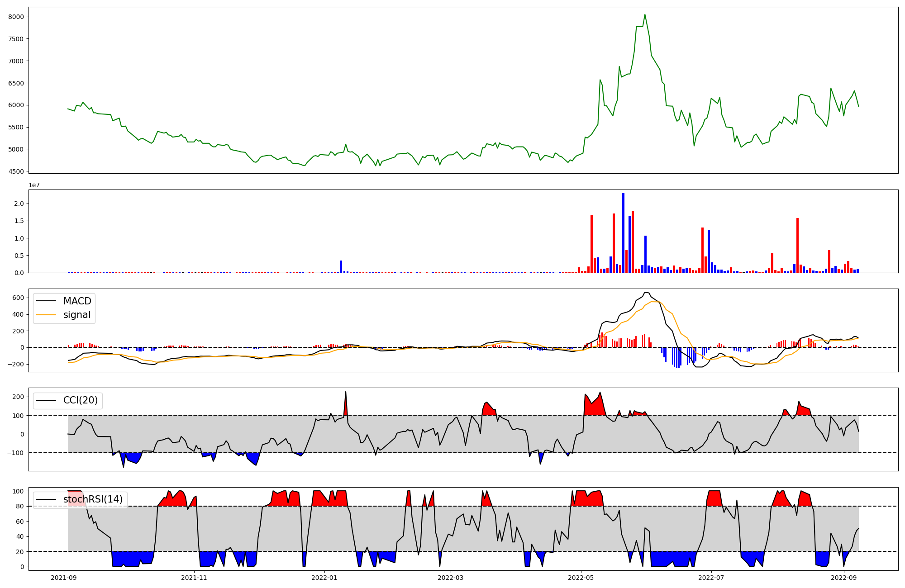Click the 2022-07 date tick label

pos(711,578)
